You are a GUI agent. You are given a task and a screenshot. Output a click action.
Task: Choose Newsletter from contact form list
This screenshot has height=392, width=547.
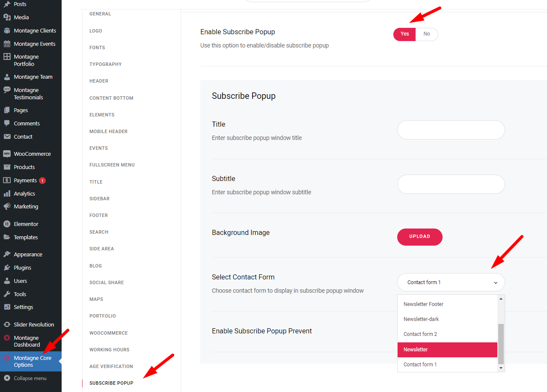[447, 350]
